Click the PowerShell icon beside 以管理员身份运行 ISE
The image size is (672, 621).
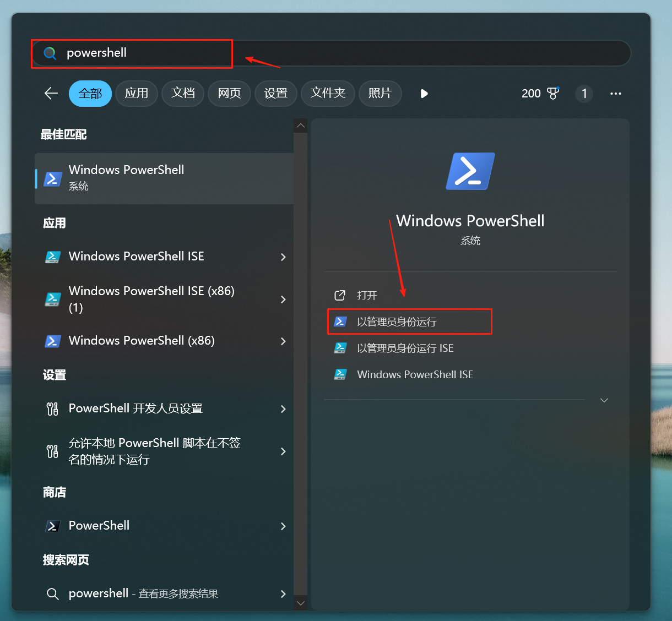(x=340, y=348)
